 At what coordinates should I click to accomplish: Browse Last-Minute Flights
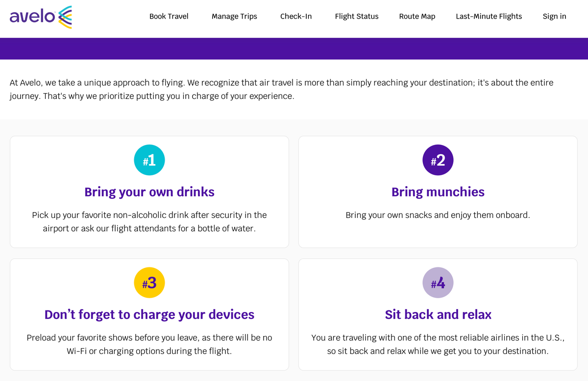489,16
